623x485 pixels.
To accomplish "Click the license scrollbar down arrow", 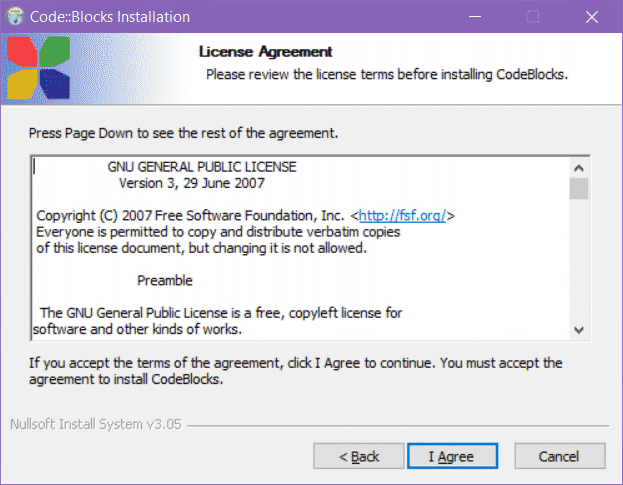I will [579, 329].
